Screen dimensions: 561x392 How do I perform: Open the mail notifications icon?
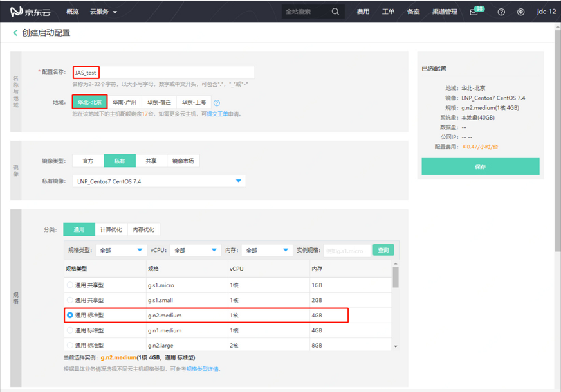coord(474,12)
